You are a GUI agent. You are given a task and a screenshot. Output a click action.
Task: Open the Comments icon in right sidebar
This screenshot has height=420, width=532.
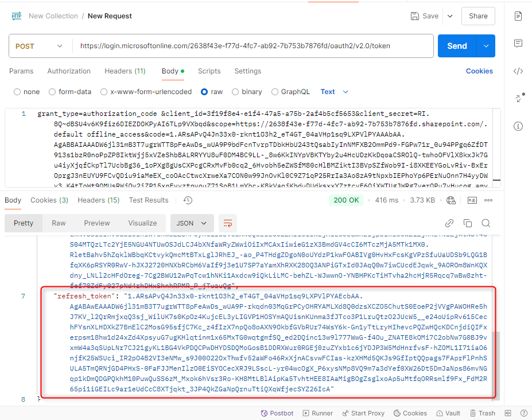click(518, 44)
